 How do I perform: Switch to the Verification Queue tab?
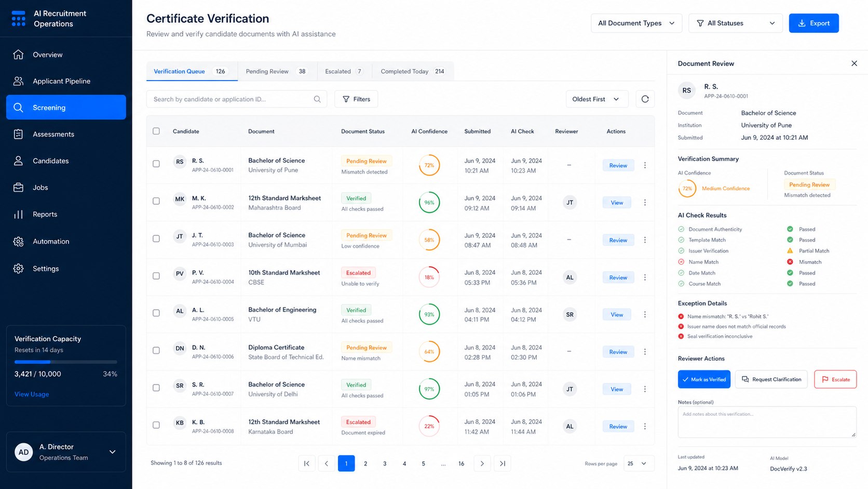[192, 71]
